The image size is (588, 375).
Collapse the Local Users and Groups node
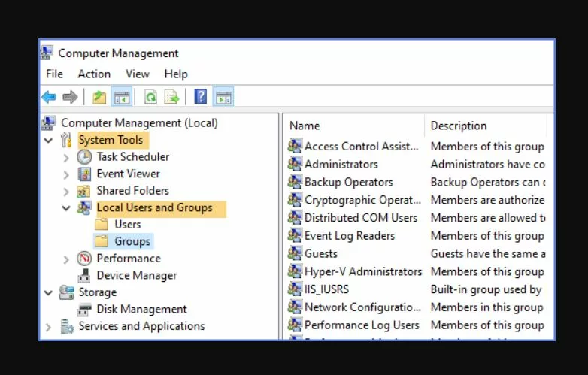[x=66, y=208]
